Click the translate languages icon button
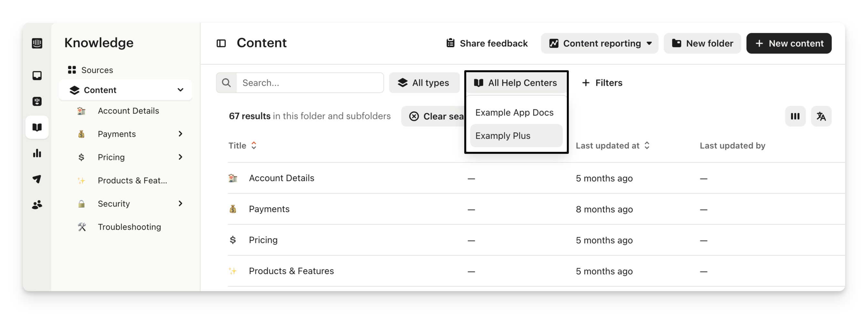 821,116
